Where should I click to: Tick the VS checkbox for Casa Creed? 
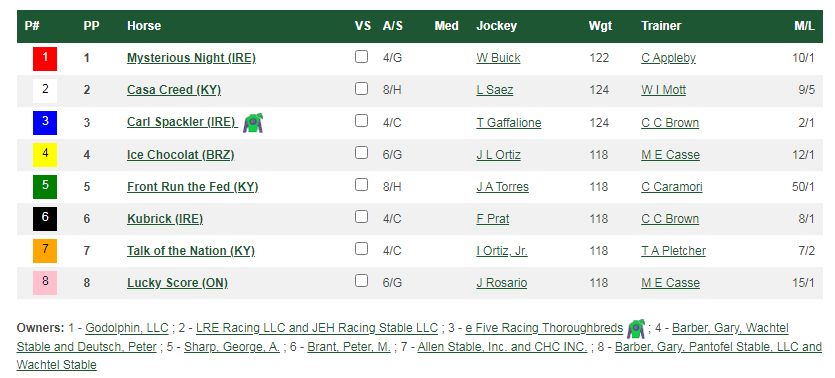(362, 89)
